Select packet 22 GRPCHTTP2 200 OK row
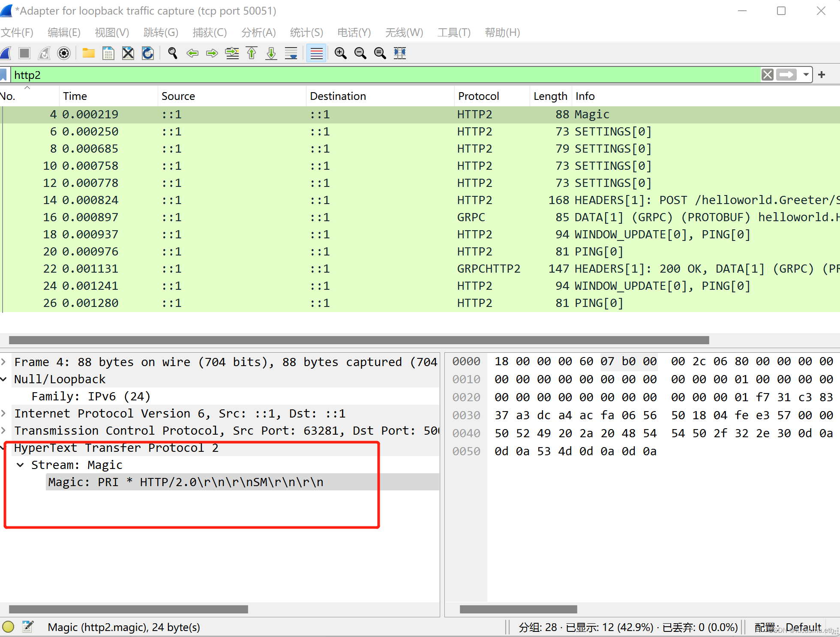 click(x=420, y=269)
